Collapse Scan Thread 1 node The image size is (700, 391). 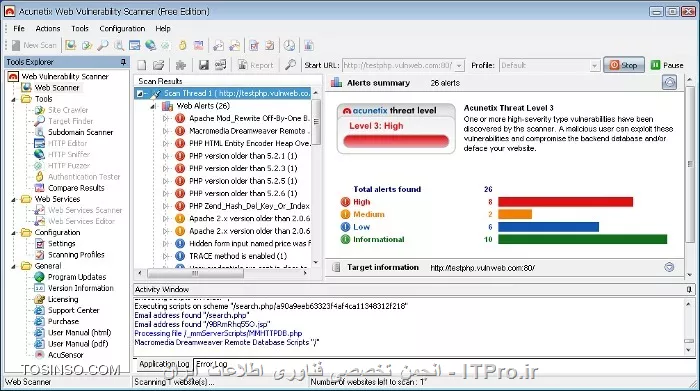tap(140, 94)
